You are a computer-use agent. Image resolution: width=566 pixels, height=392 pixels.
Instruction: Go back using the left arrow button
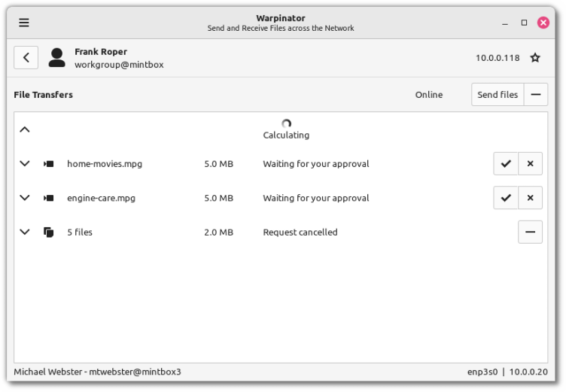(26, 57)
